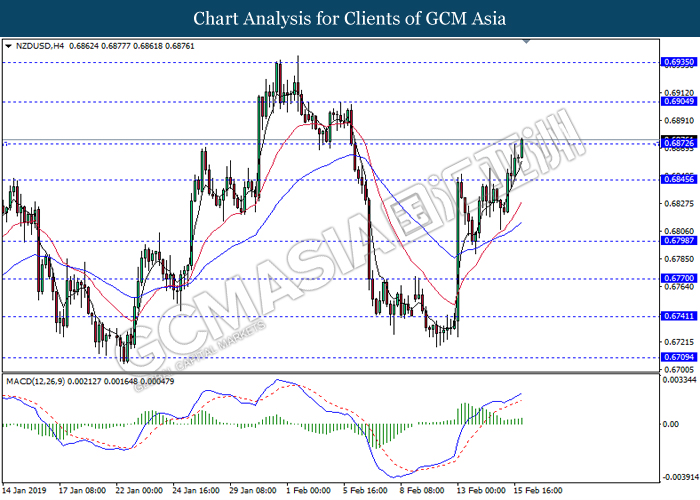
Task: Select the 0.69049 price level label
Action: click(679, 101)
